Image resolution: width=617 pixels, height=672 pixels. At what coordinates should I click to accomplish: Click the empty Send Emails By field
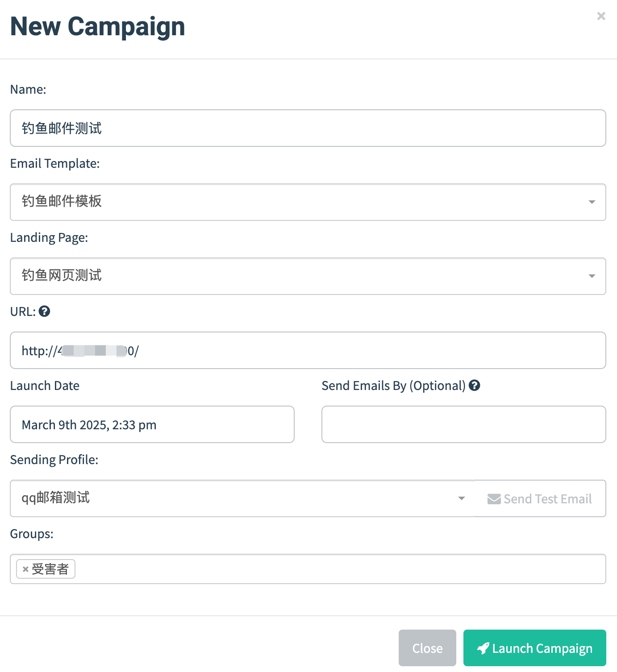pyautogui.click(x=464, y=424)
